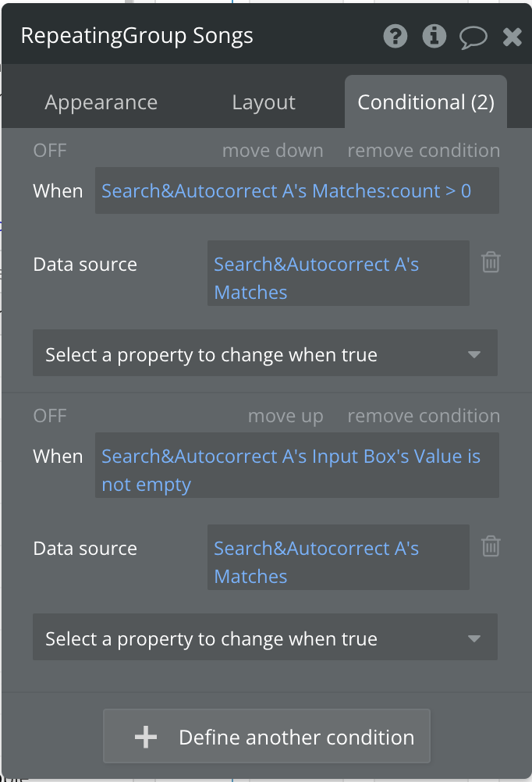The image size is (532, 782).
Task: Toggle the first condition's OFF indicator
Action: pos(50,151)
